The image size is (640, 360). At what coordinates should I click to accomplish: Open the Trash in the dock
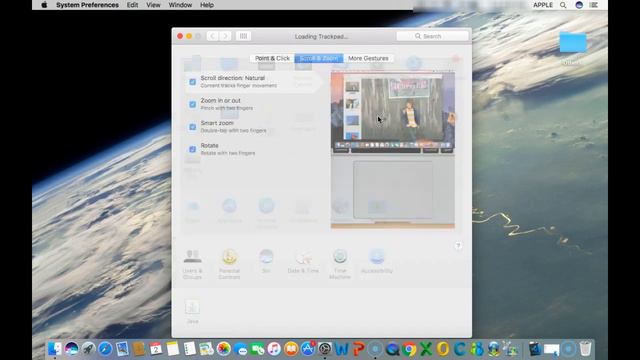(585, 349)
